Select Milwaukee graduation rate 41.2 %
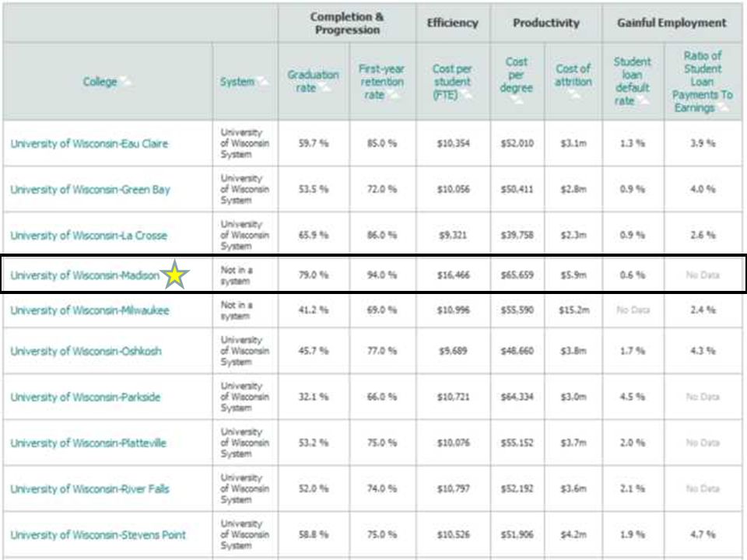Screen dimensions: 747x560 tap(314, 310)
